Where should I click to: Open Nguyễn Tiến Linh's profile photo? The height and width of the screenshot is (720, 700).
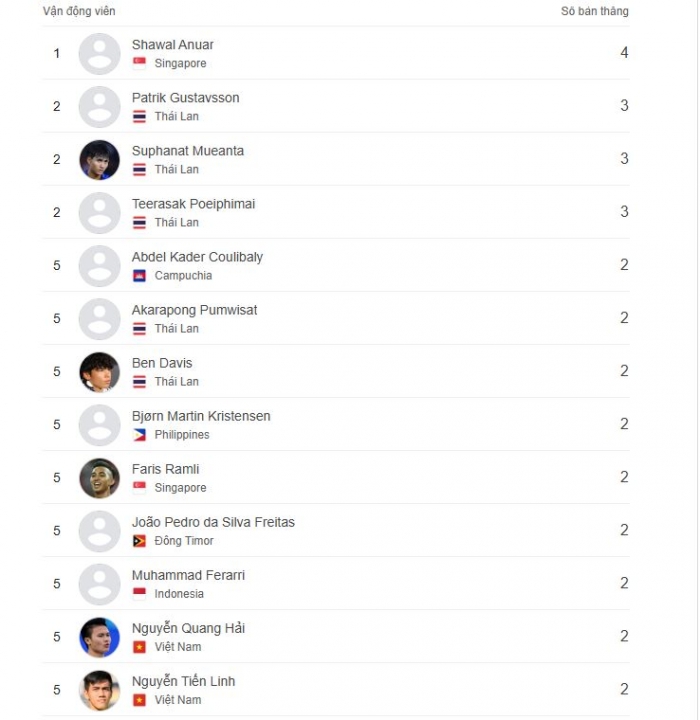(x=99, y=690)
